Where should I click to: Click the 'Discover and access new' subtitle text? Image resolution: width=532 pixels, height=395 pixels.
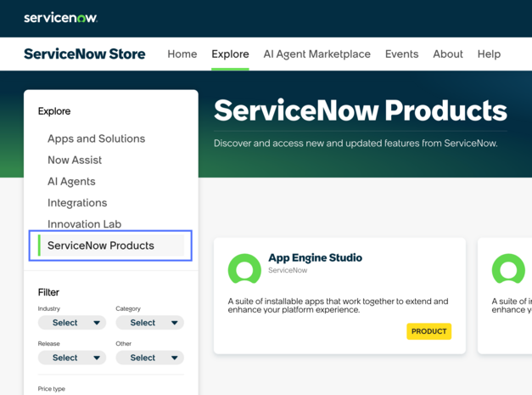pyautogui.click(x=356, y=144)
